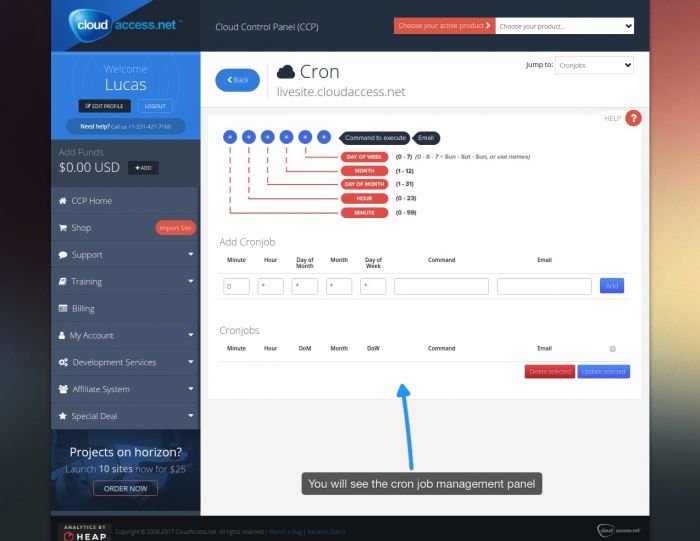Click the Network Status footer link
Viewport: 700px width, 541px height.
point(326,532)
